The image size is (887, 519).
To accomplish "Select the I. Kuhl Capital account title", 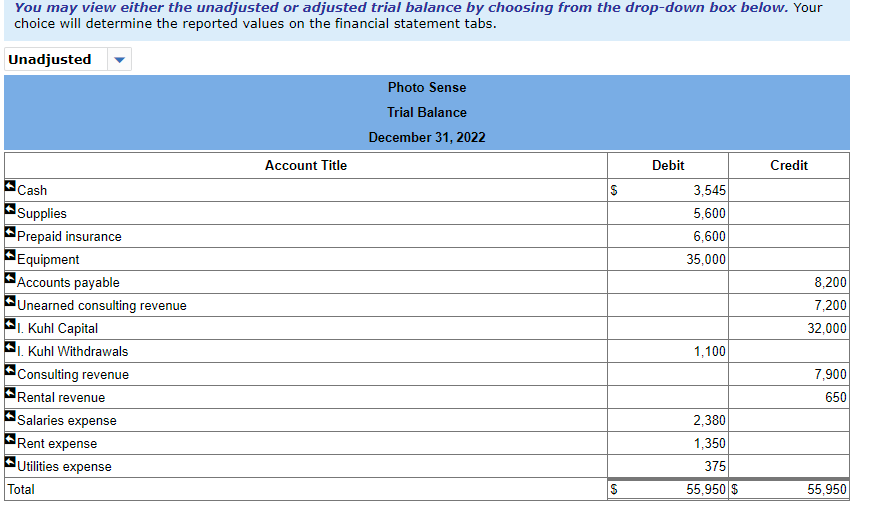I will pos(58,329).
